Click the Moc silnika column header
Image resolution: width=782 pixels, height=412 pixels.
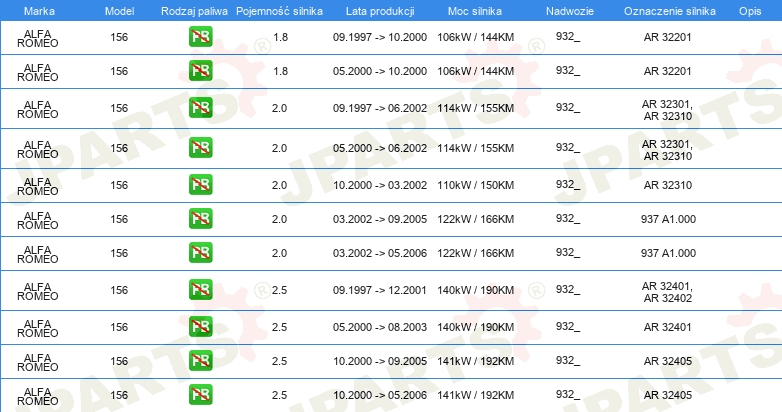(475, 11)
